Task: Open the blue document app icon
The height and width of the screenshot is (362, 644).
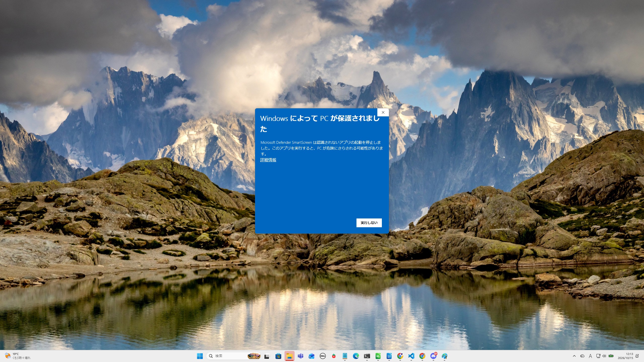Action: (389, 356)
